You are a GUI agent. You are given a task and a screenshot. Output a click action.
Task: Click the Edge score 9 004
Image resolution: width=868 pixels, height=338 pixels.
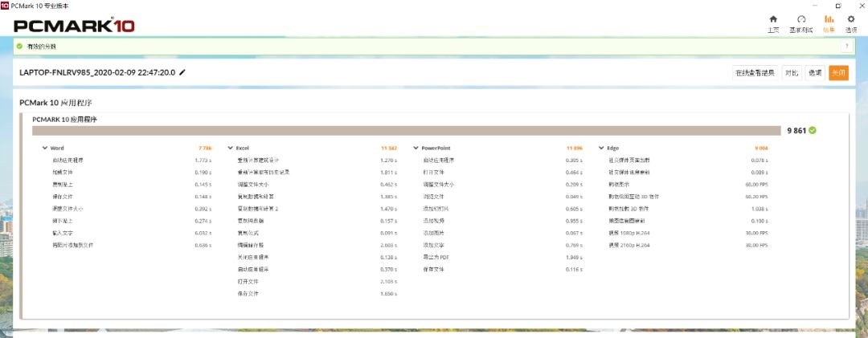click(761, 149)
